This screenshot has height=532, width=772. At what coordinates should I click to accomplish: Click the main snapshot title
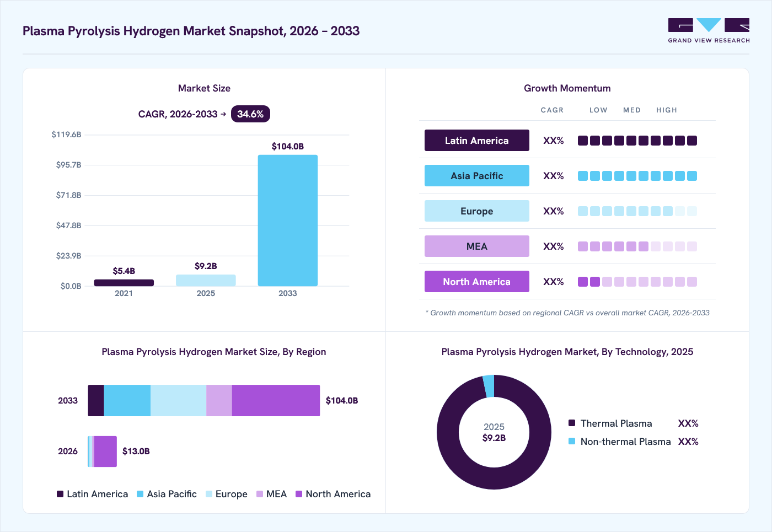[191, 31]
